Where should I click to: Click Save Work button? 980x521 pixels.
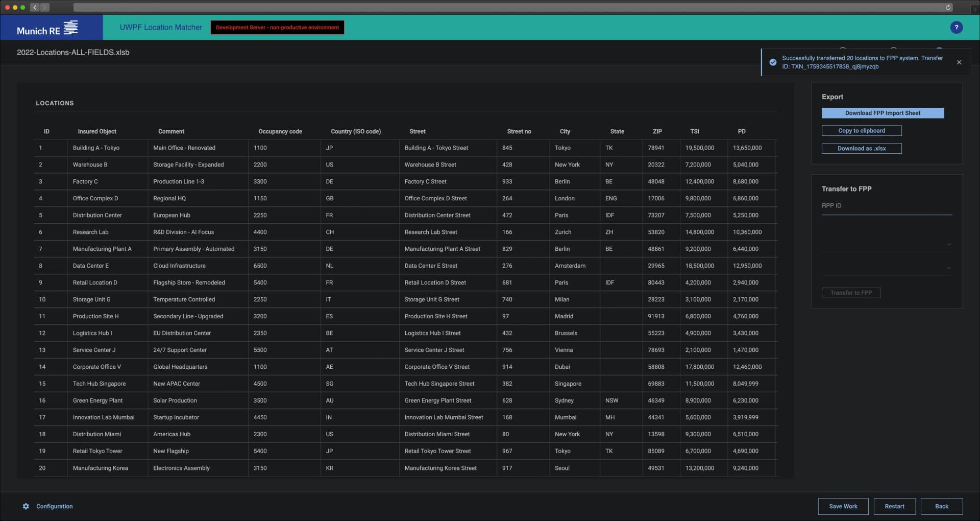(x=843, y=506)
